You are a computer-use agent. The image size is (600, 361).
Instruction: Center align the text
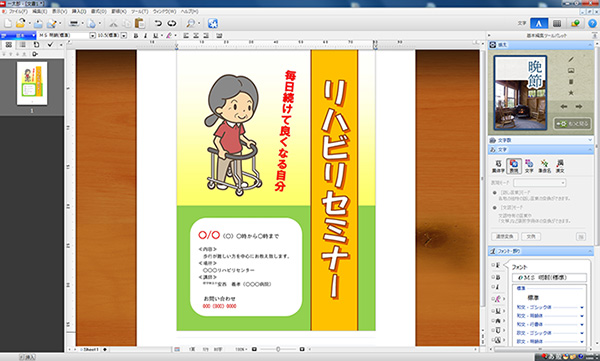coord(196,36)
